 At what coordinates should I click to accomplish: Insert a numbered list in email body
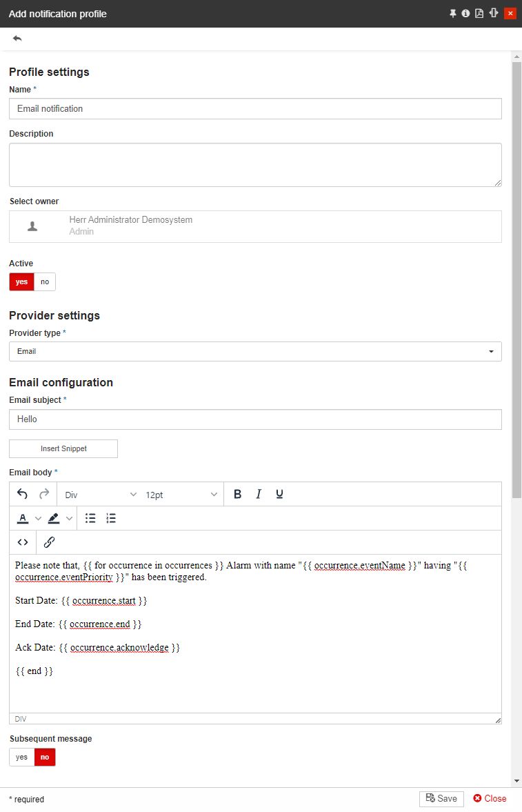pyautogui.click(x=111, y=518)
